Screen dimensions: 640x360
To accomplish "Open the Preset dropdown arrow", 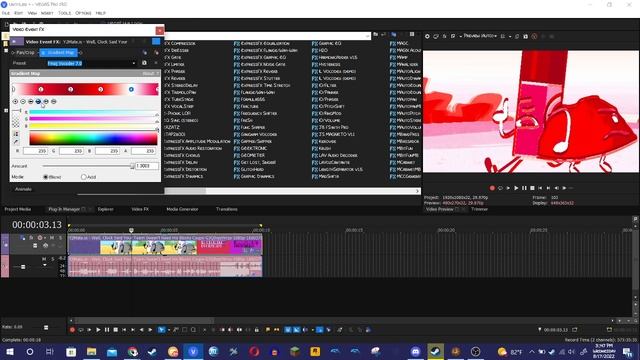I will (133, 63).
